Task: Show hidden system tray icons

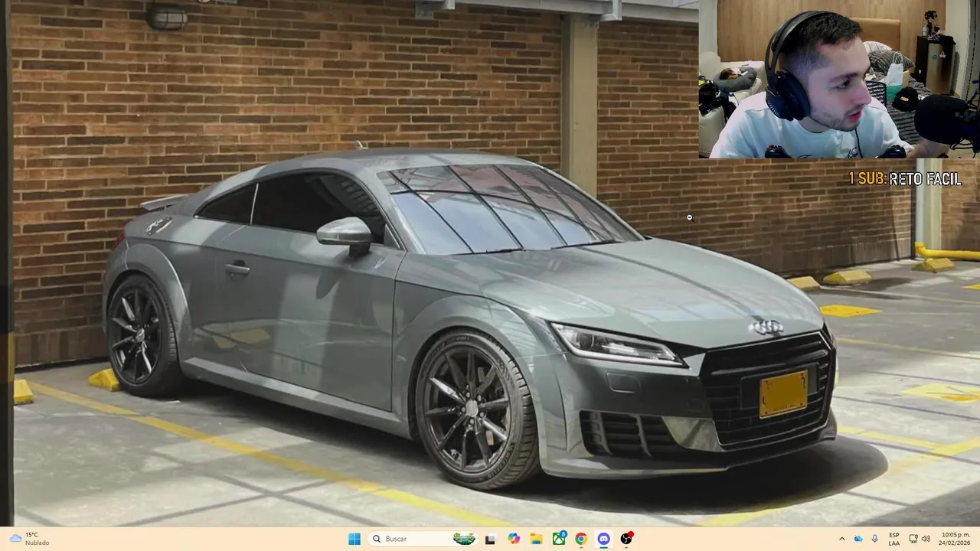Action: (x=842, y=539)
